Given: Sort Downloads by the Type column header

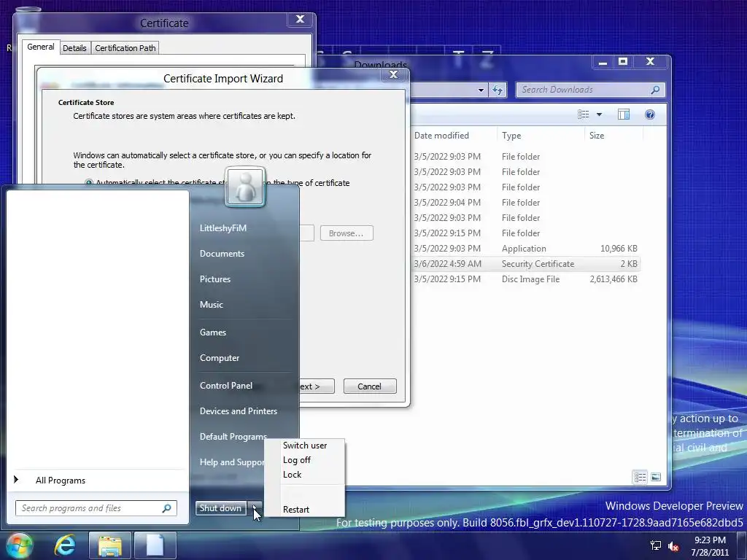Looking at the screenshot, I should [541, 135].
